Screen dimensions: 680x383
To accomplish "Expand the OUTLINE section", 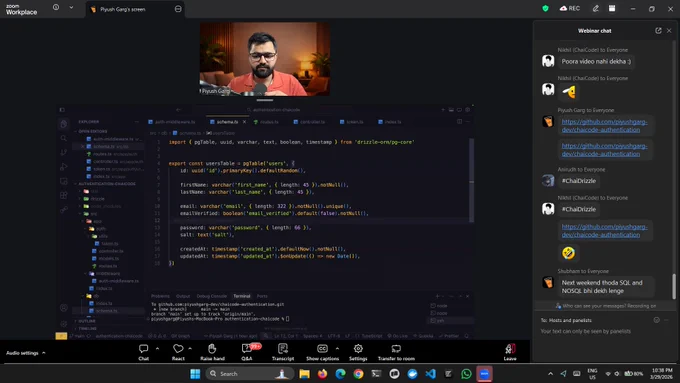I will pos(86,321).
